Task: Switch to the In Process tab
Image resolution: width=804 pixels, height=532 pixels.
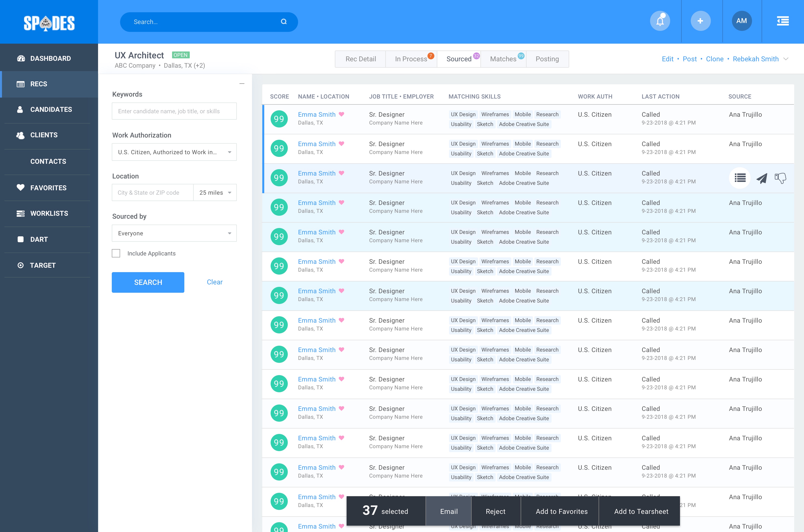Action: (x=411, y=59)
